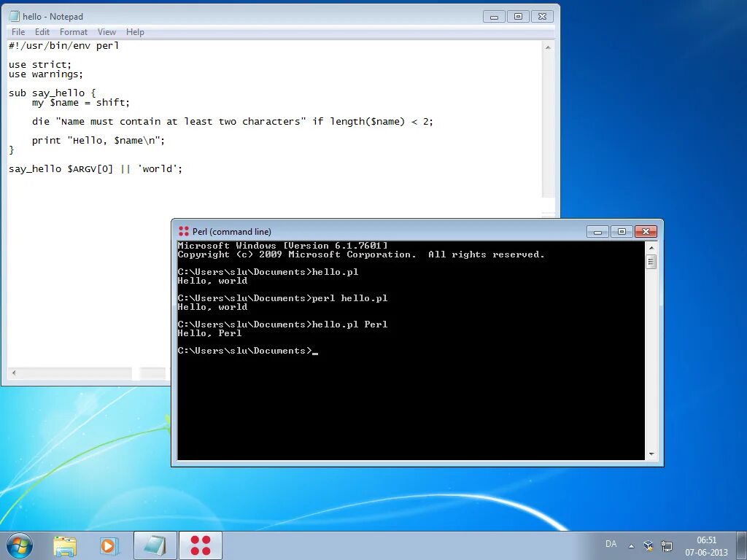Image resolution: width=747 pixels, height=560 pixels.
Task: Click the Perl command line title icon
Action: click(x=183, y=231)
